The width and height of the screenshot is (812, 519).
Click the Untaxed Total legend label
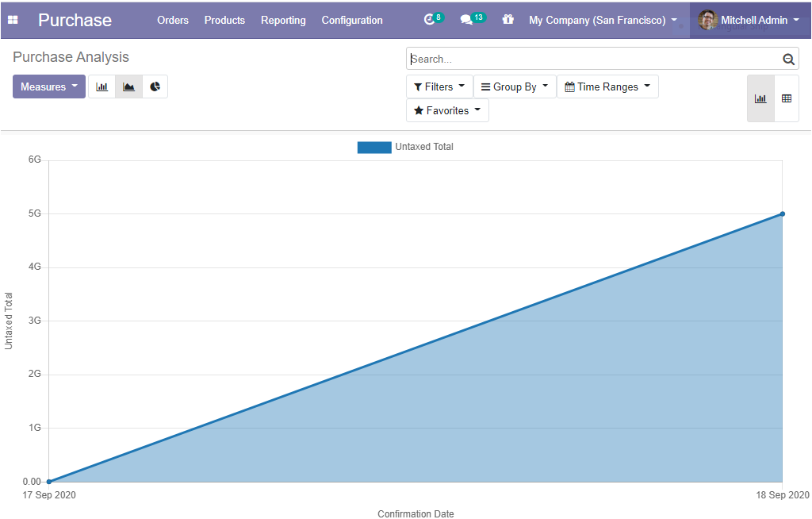(424, 147)
